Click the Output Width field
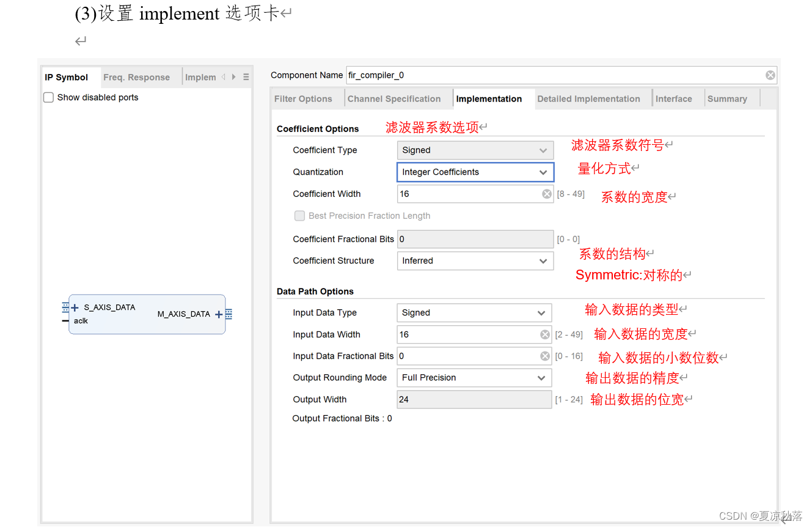 coord(474,399)
